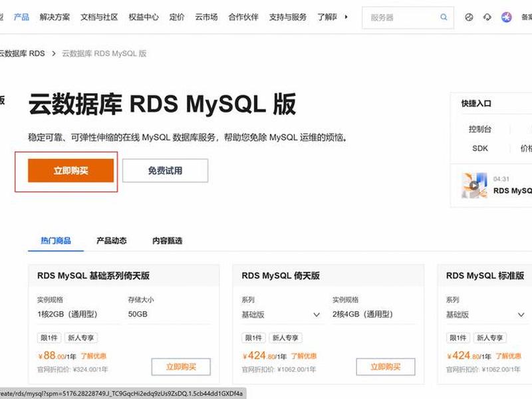Click the search box with 服务器 placeholder
Viewport: 532px width, 399px height.
coord(408,17)
